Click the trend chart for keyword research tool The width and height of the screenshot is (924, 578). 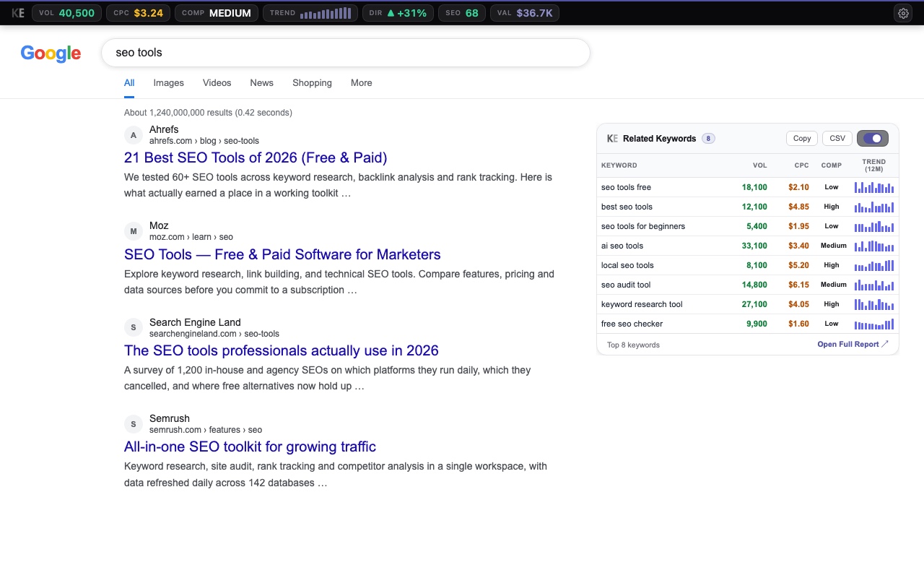tap(874, 304)
